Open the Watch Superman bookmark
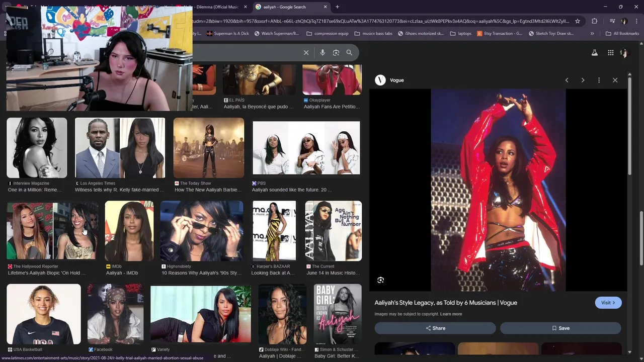The width and height of the screenshot is (644, 362). 277,34
